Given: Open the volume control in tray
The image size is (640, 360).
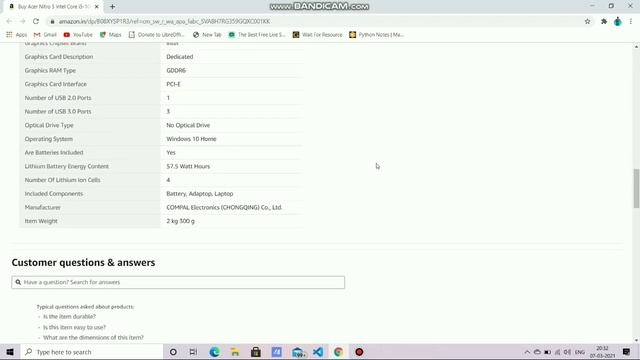Looking at the screenshot, I should coord(567,352).
